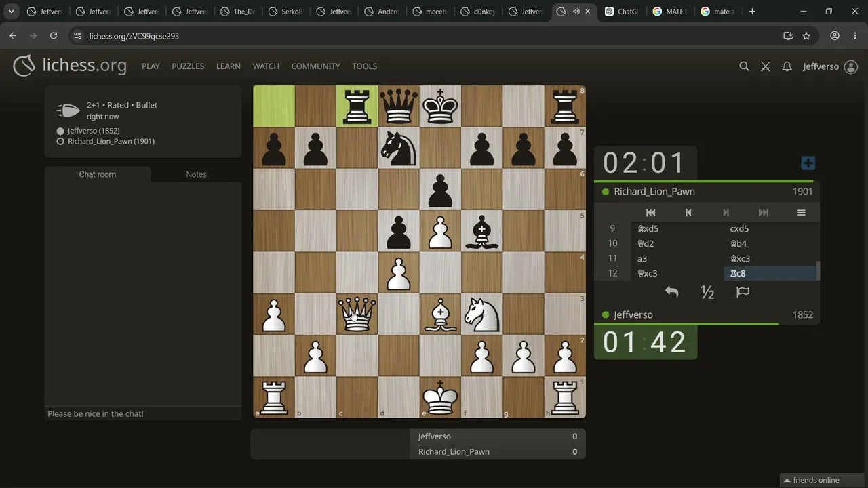Screen dimensions: 868x488
Task: Open Richard_Lion_Pawn profile above move list
Action: [x=654, y=192]
